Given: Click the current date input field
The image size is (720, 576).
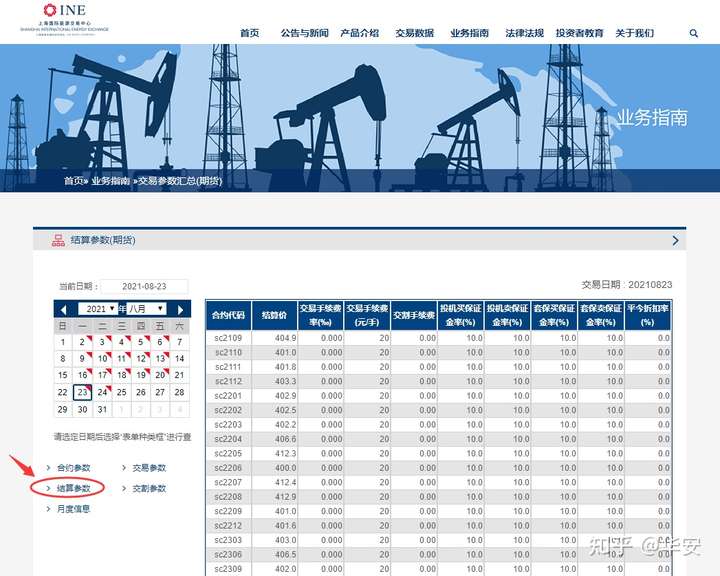Looking at the screenshot, I should pos(144,286).
